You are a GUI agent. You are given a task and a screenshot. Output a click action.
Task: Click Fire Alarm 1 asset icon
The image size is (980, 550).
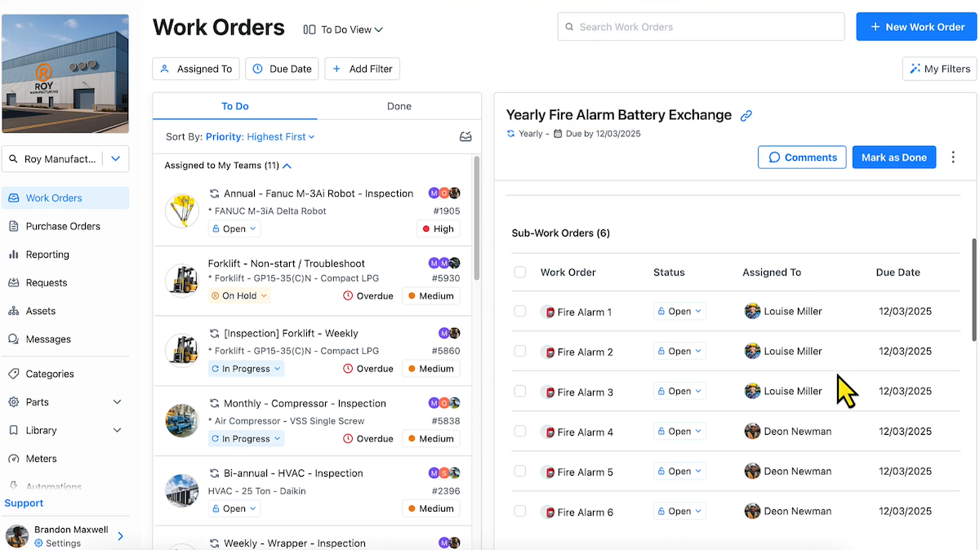point(548,312)
